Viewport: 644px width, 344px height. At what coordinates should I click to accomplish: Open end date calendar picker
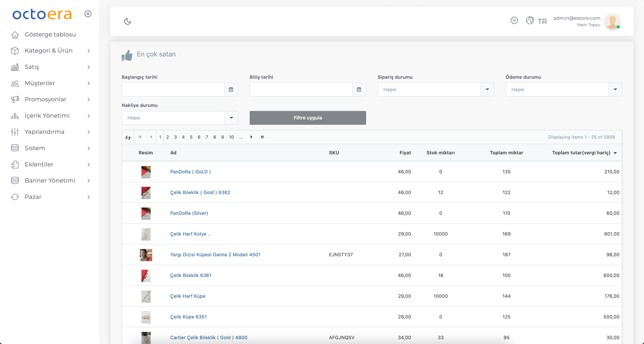pos(359,89)
